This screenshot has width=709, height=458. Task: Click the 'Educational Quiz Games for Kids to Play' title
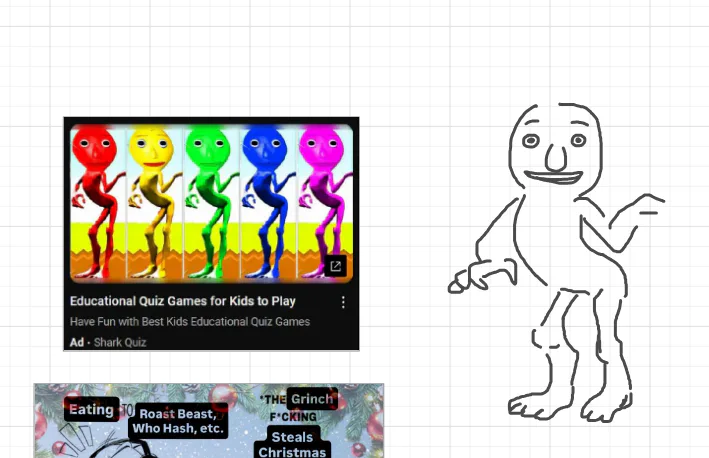183,301
